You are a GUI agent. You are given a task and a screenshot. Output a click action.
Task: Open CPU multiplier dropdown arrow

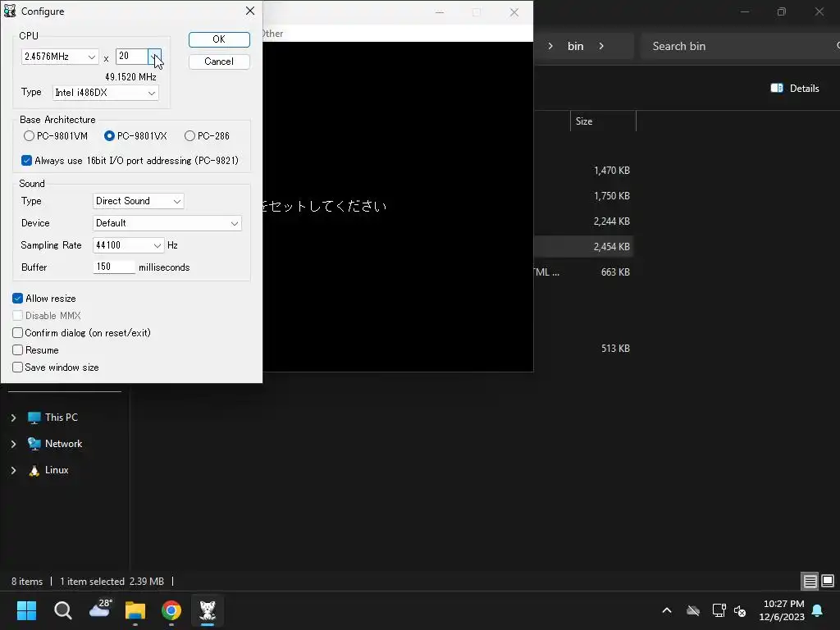(x=154, y=57)
